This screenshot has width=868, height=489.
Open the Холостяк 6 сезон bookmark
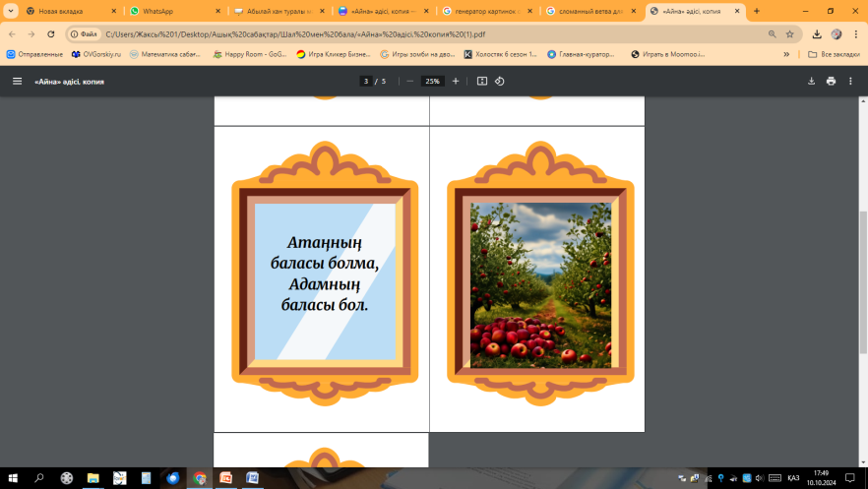pos(500,54)
